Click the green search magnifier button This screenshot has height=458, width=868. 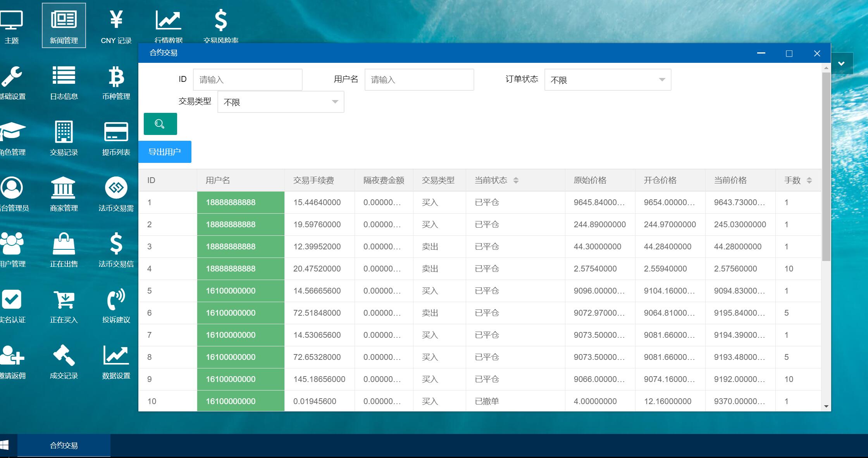[160, 124]
